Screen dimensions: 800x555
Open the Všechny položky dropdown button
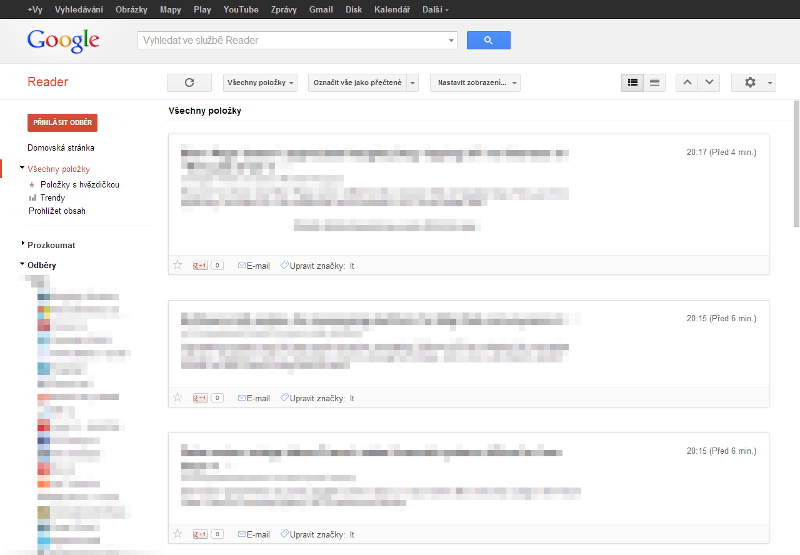(x=260, y=83)
